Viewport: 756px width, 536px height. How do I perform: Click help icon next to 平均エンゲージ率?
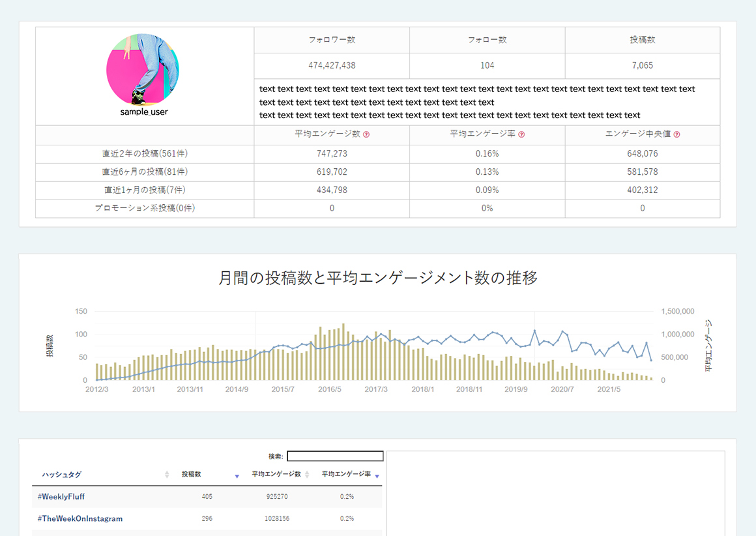tap(521, 134)
